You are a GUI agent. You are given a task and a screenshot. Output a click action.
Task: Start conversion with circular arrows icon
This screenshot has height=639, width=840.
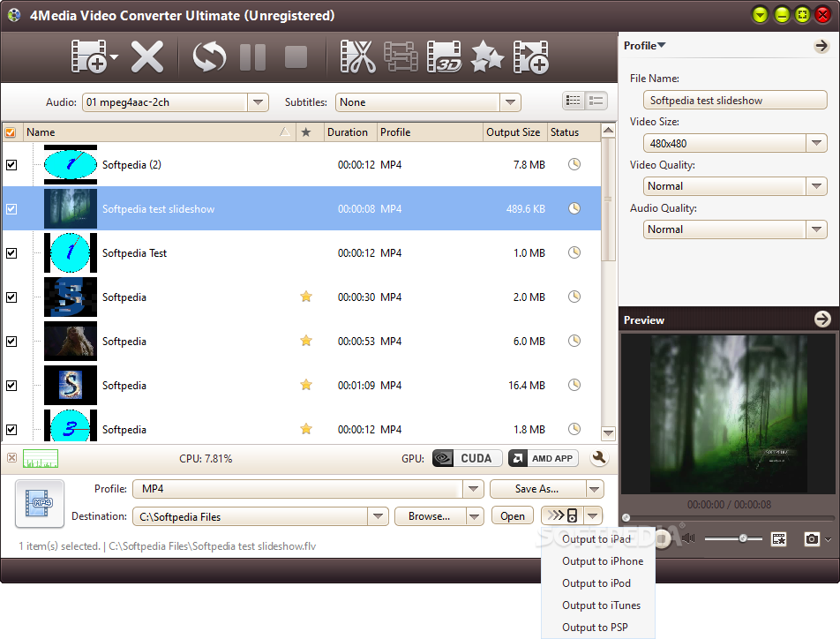pyautogui.click(x=209, y=56)
